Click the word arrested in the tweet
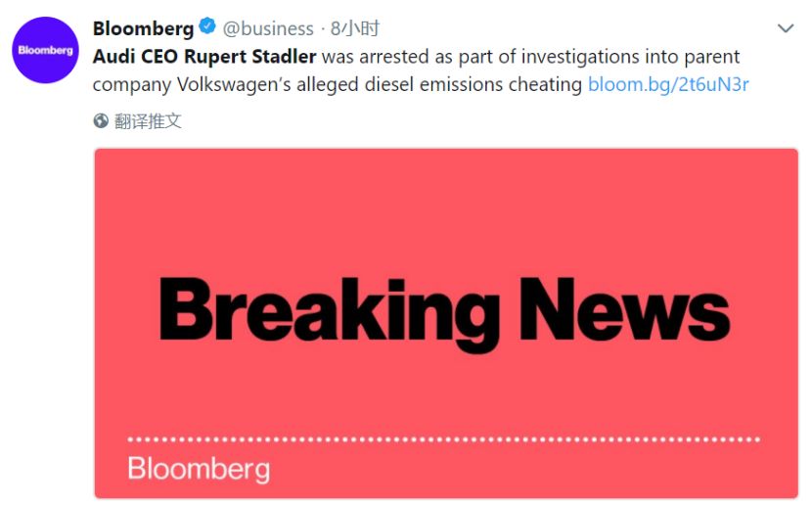The image size is (812, 505). click(388, 57)
